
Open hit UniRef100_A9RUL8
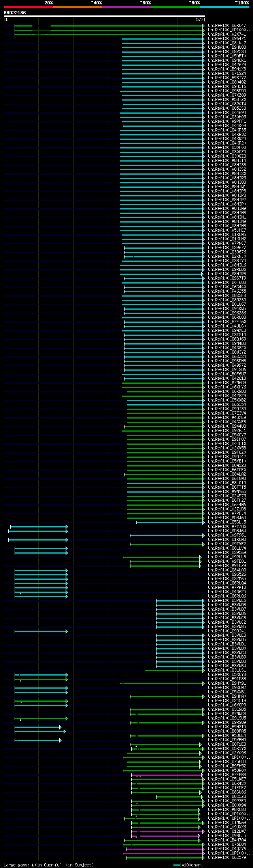[x=227, y=557]
